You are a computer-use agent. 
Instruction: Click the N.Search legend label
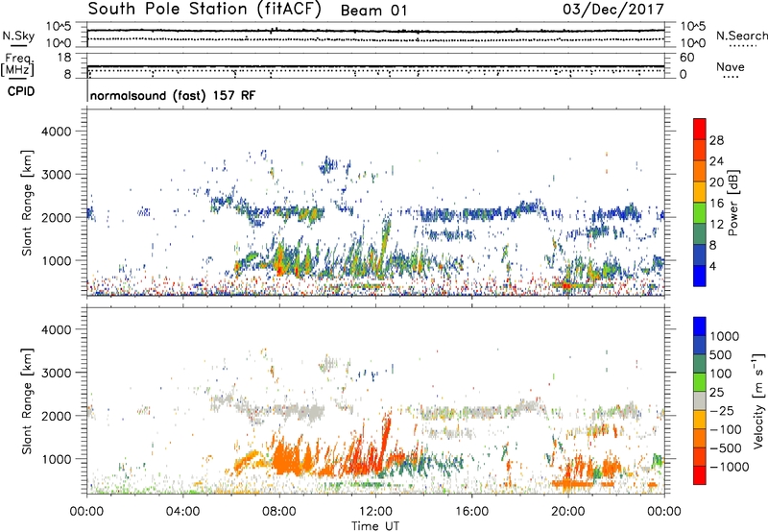point(741,36)
